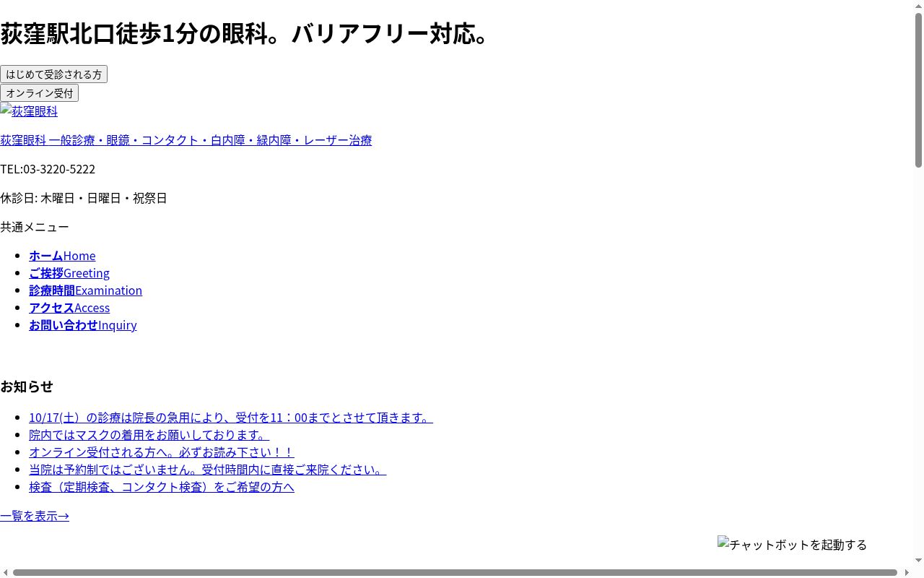Click the scroll down arrow

point(918,561)
